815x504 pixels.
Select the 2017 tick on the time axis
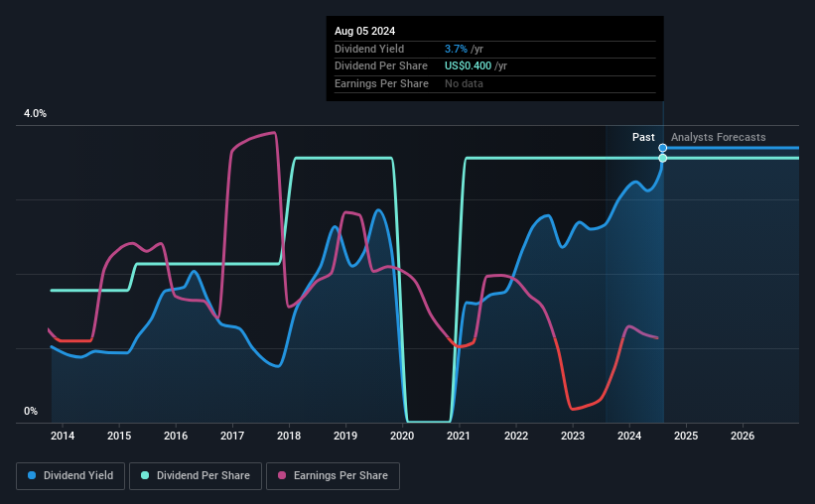click(232, 436)
